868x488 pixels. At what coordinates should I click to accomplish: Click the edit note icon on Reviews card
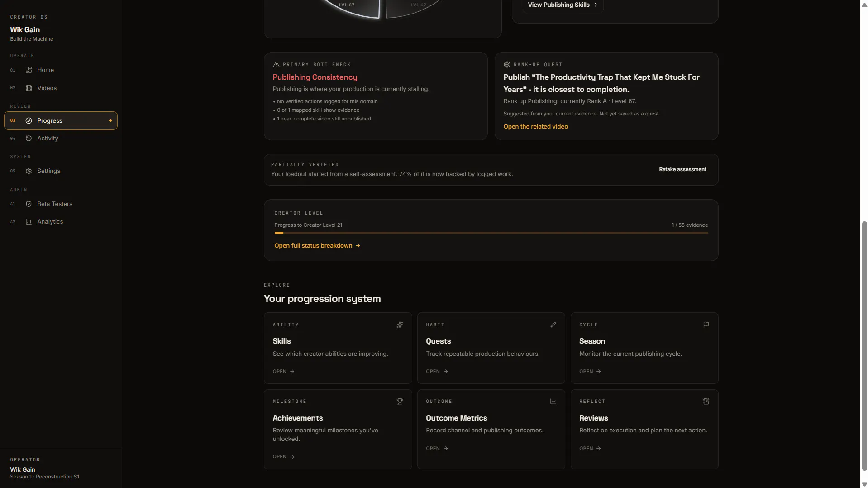706,402
